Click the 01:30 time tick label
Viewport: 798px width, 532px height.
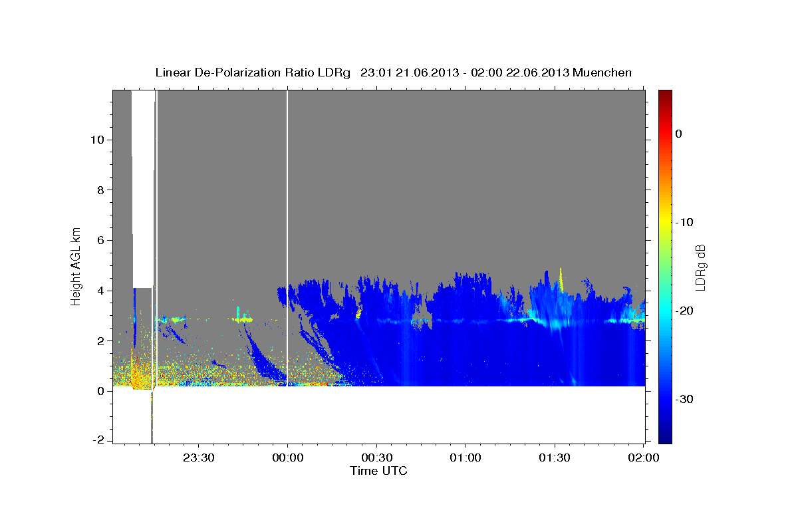pyautogui.click(x=555, y=458)
